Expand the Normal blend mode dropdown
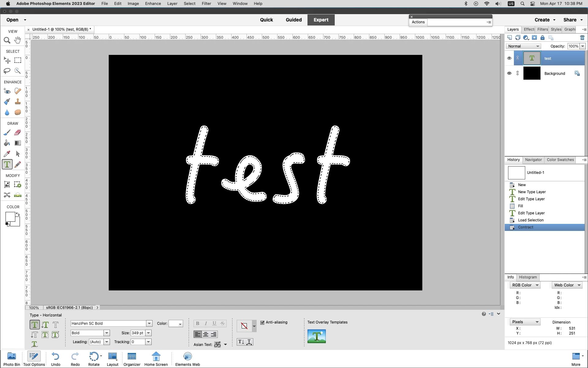 [x=523, y=46]
